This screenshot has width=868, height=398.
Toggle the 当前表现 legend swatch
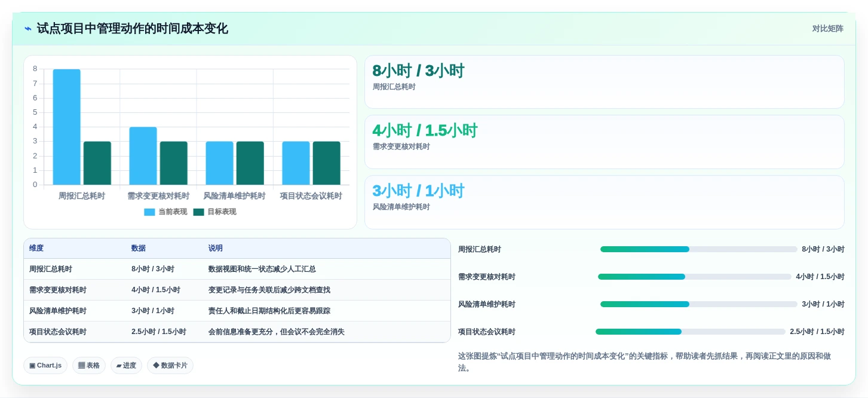click(149, 212)
